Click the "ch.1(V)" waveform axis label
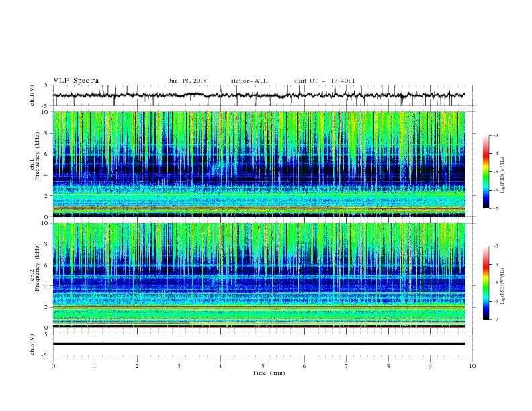Viewport: 532px width, 411px height. pos(32,95)
